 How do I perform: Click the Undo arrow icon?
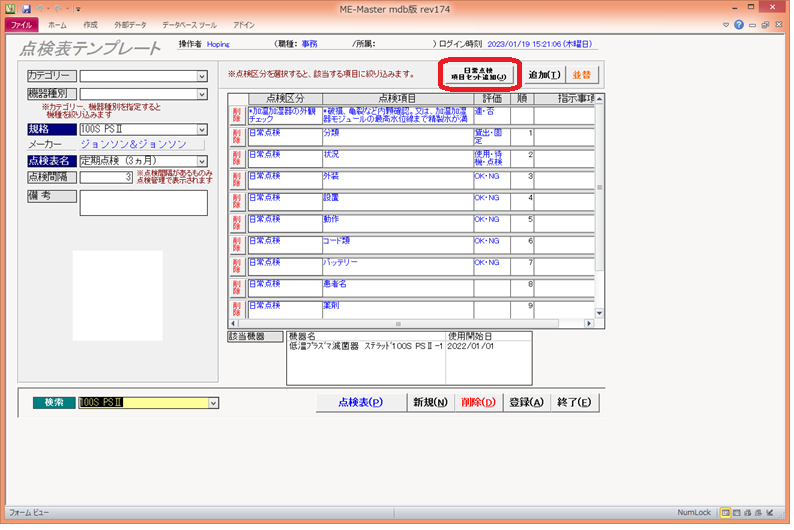[x=39, y=9]
